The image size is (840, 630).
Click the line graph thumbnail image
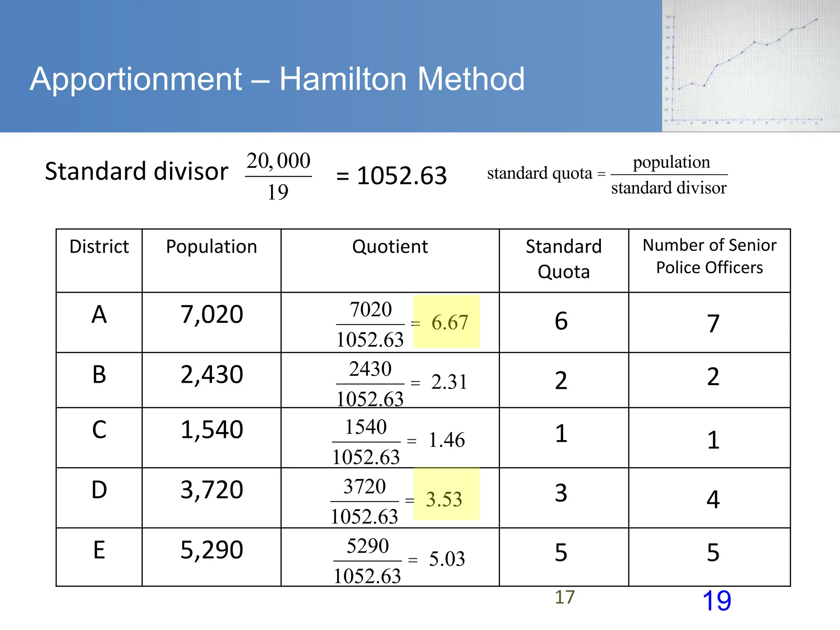(750, 66)
